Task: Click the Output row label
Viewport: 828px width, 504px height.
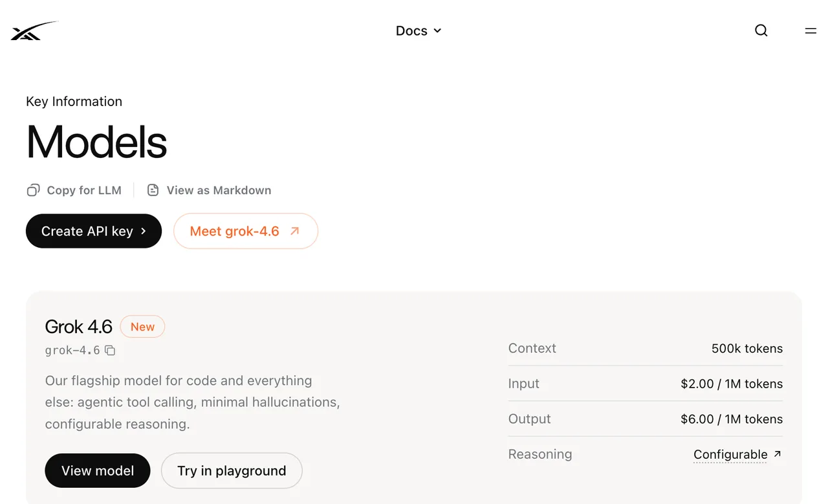Action: coord(530,419)
